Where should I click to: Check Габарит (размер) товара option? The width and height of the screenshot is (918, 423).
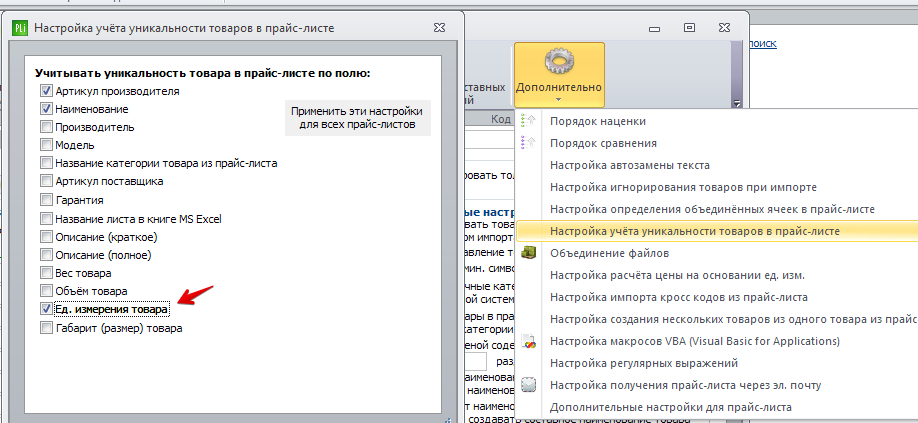click(46, 328)
